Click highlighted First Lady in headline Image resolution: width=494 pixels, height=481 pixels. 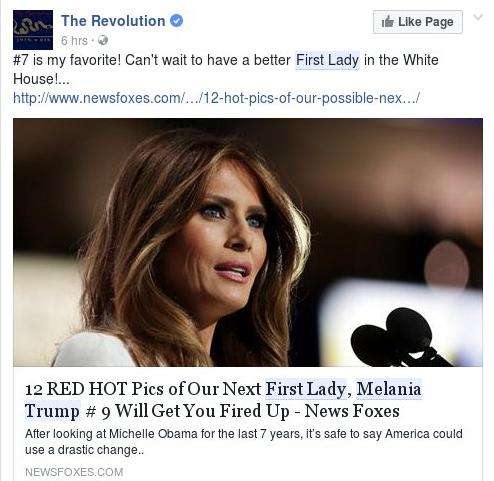[x=306, y=389]
